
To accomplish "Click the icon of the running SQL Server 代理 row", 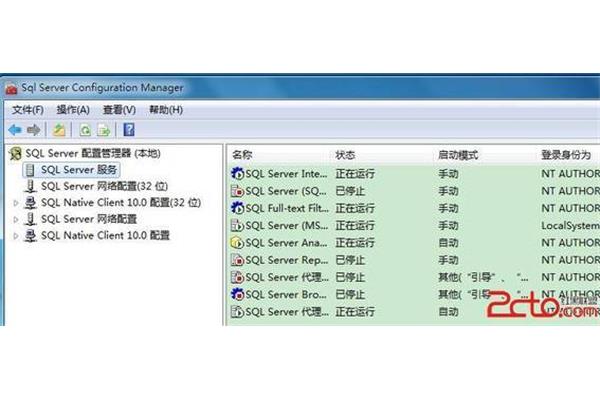I will [237, 312].
